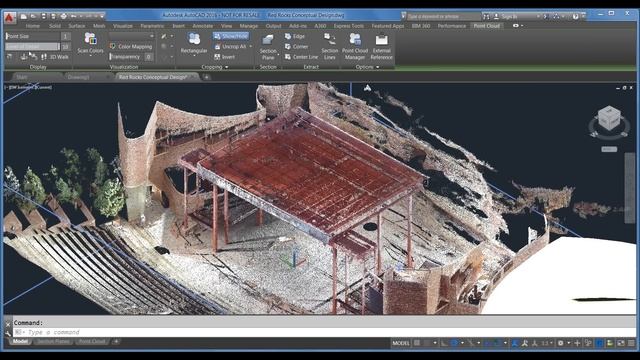Click the Center Line extract tool
640x360 pixels.
tap(301, 57)
